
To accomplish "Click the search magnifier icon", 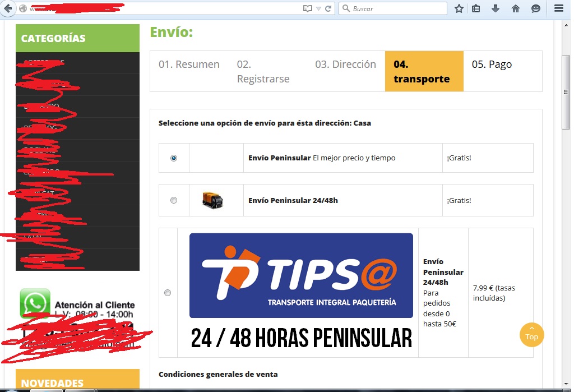I will pyautogui.click(x=346, y=8).
